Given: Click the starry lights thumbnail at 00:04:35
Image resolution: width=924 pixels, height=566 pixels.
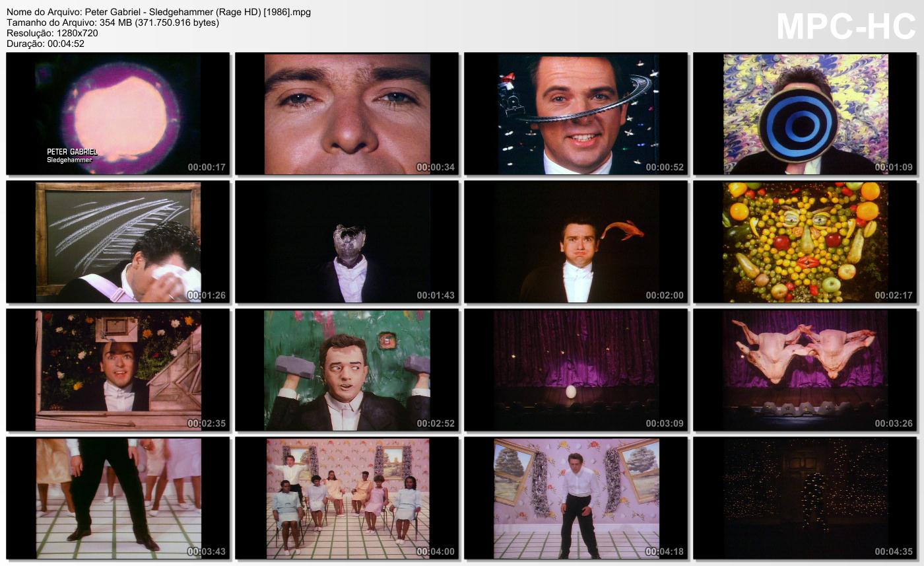Looking at the screenshot, I should (x=805, y=498).
